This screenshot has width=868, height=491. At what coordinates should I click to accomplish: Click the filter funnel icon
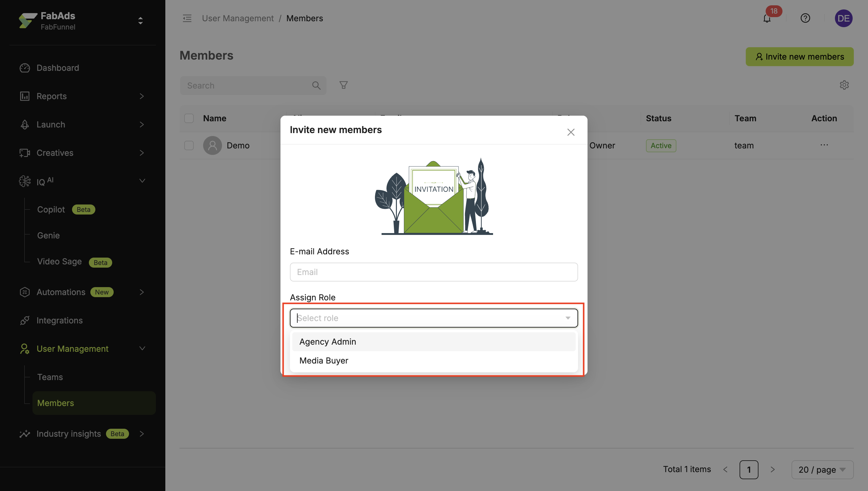pos(343,85)
